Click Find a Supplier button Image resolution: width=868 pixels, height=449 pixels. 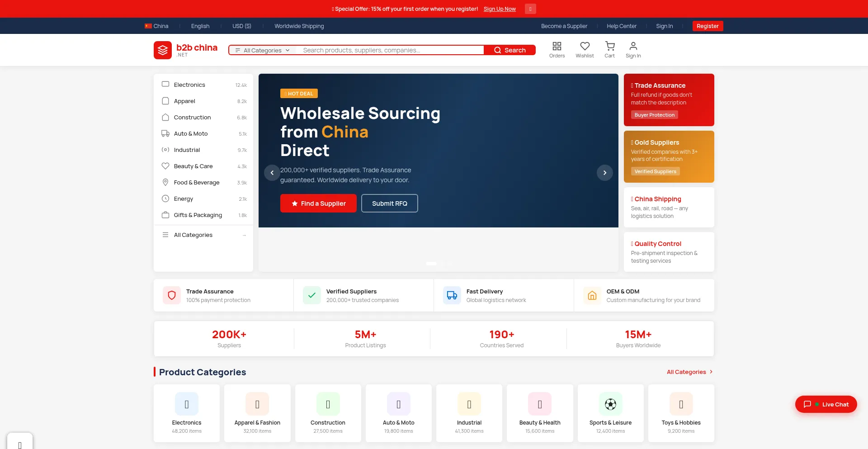(318, 203)
